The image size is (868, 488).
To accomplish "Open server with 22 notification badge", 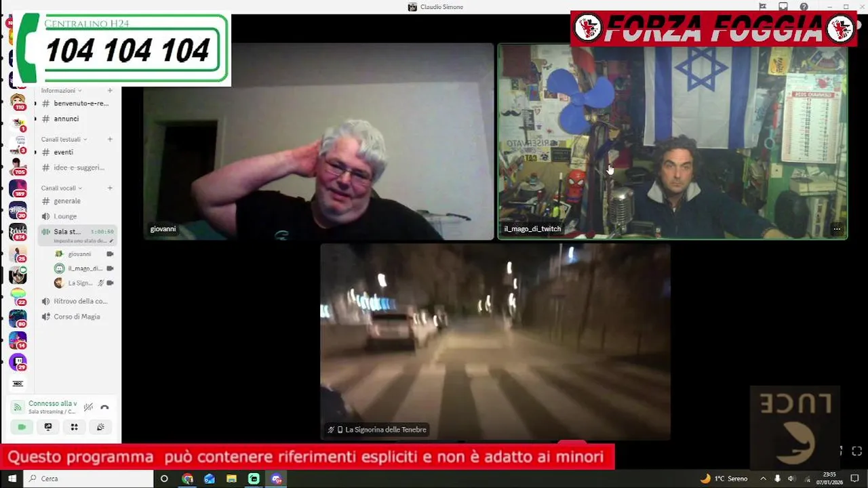I will [18, 297].
